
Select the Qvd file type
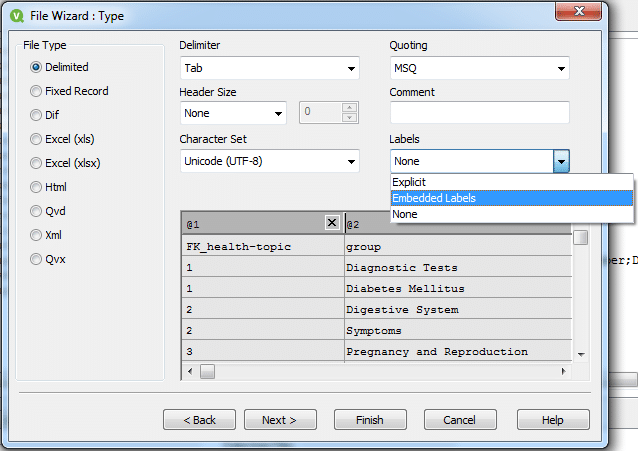point(48,211)
